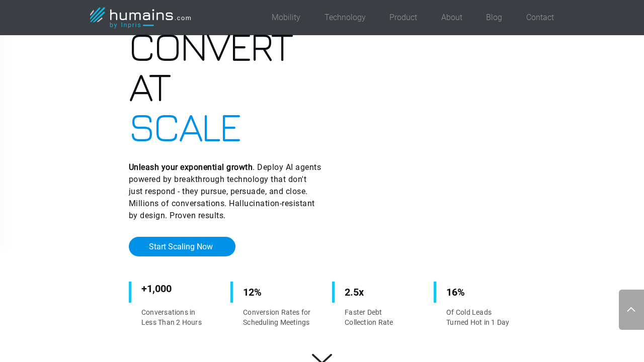Click the blue SCALE headline word
Screen dimensions: 644x362
pos(185,129)
